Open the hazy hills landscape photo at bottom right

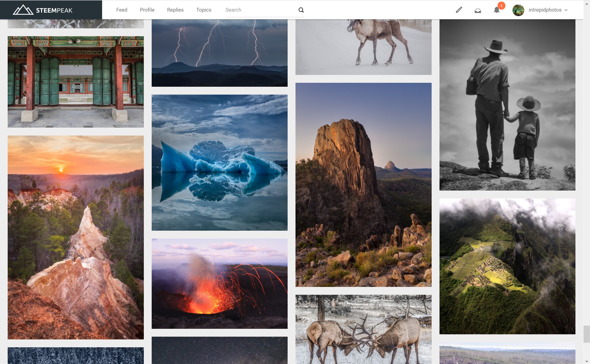coord(507,353)
